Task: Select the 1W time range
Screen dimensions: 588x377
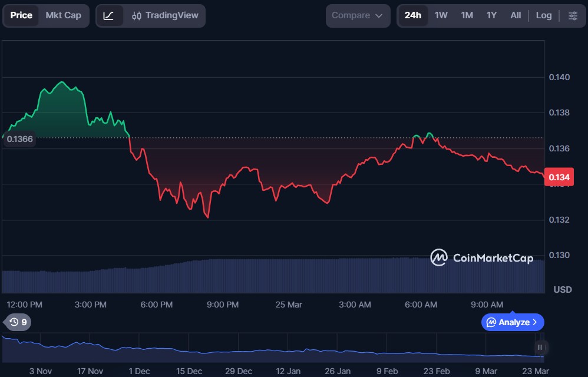Action: coord(441,16)
